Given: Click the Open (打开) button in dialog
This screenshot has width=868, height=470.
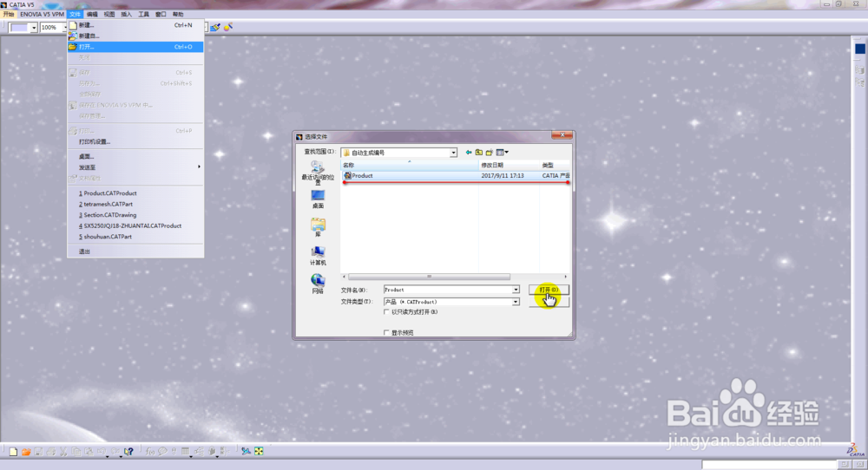Looking at the screenshot, I should point(549,290).
